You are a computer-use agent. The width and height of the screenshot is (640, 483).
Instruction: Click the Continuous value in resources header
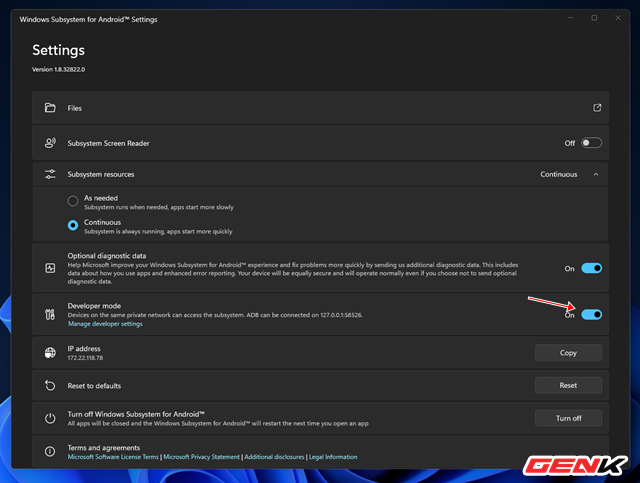[x=559, y=174]
